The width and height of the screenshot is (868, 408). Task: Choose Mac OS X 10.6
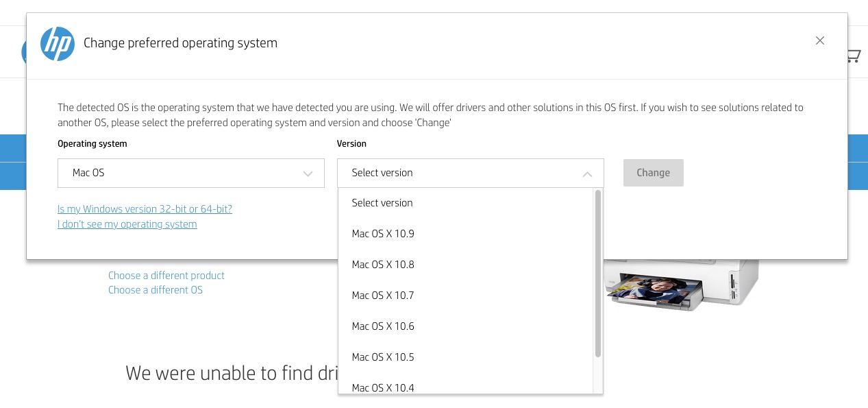tap(383, 326)
